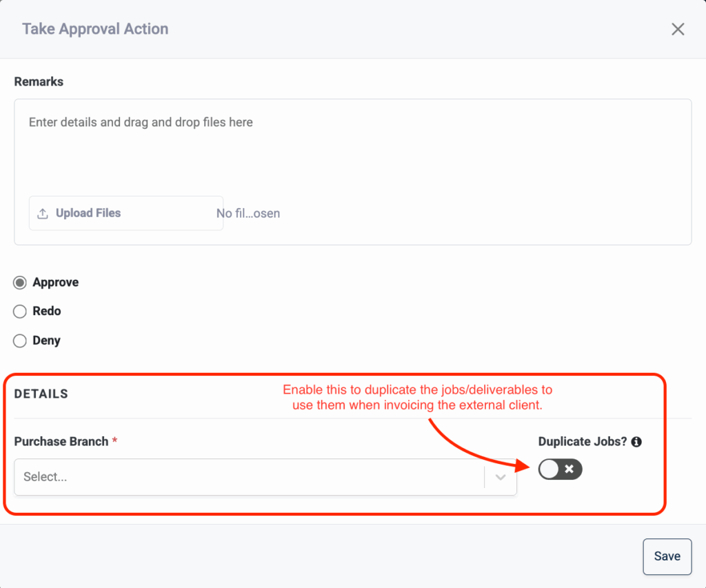The width and height of the screenshot is (706, 588).
Task: Close the Take Approval Action dialog
Action: point(678,29)
